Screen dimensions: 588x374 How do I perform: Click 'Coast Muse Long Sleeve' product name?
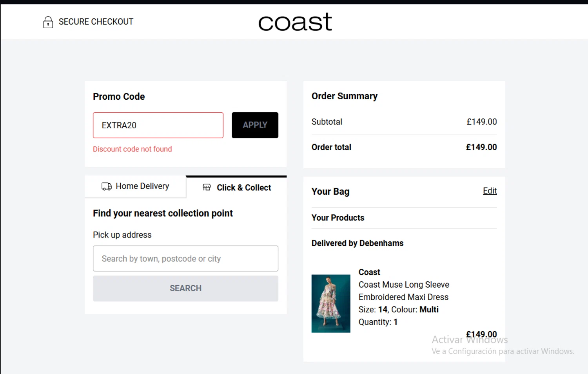[404, 285]
